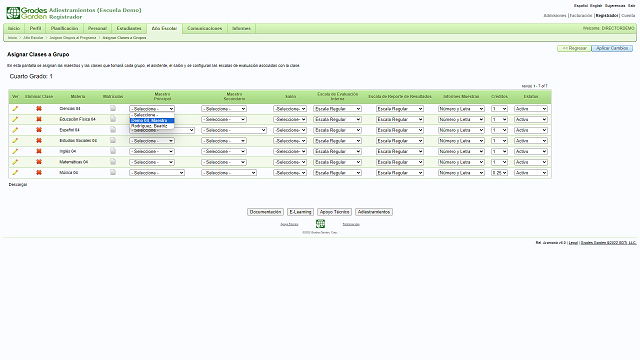This screenshot has width=640, height=360.
Task: Open Informes Muestras dropdown for Educación Física 04
Action: (x=461, y=120)
